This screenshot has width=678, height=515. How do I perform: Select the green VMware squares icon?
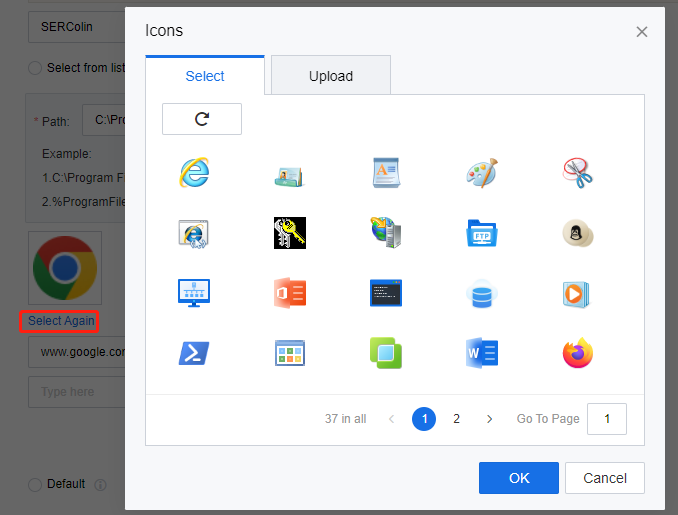click(386, 353)
